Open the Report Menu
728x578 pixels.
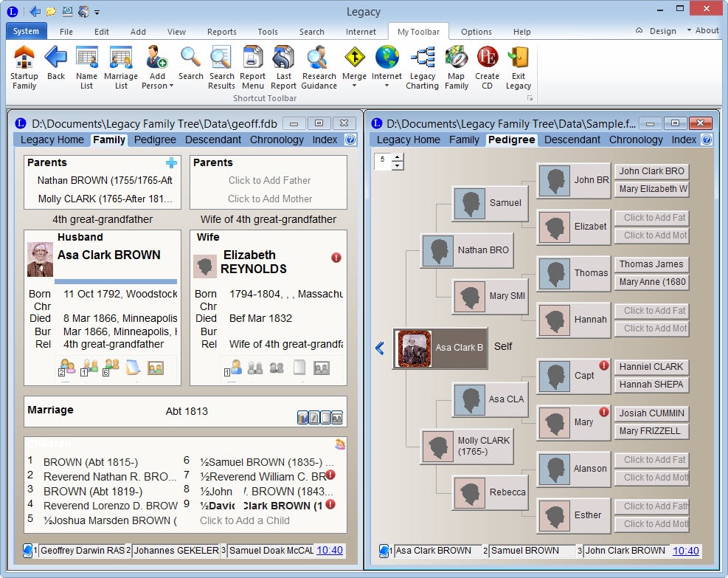point(252,68)
